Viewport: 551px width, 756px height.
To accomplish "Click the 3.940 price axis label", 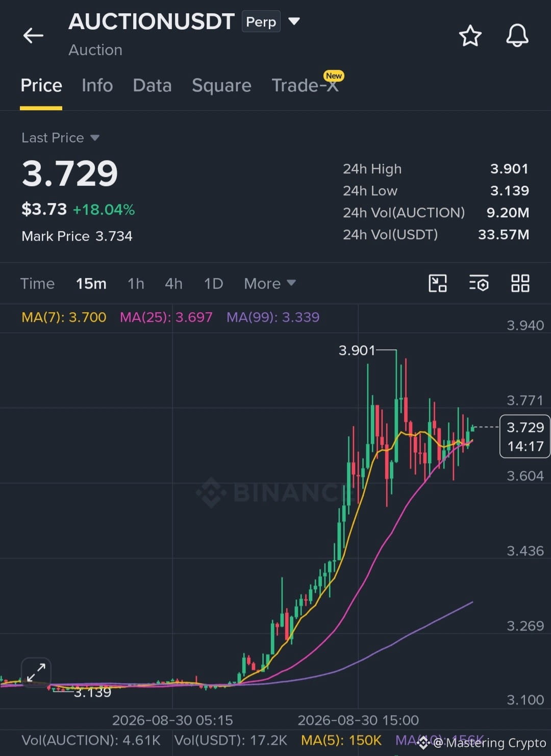I will click(x=525, y=325).
